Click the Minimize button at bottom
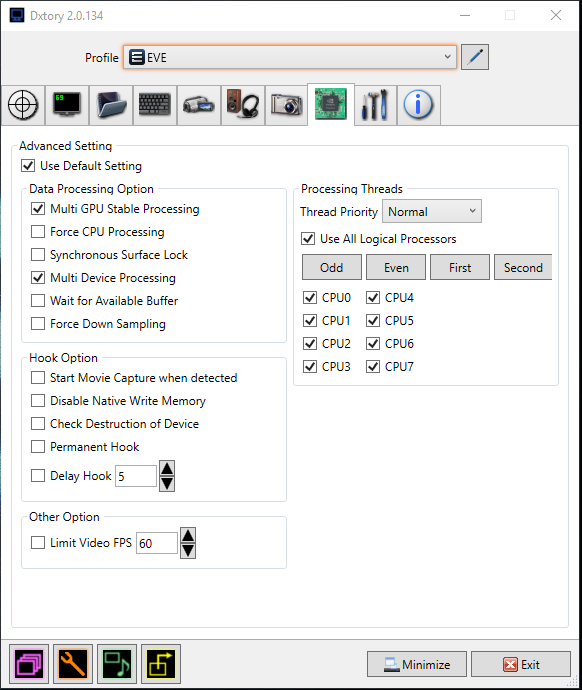The height and width of the screenshot is (690, 582). [x=417, y=664]
